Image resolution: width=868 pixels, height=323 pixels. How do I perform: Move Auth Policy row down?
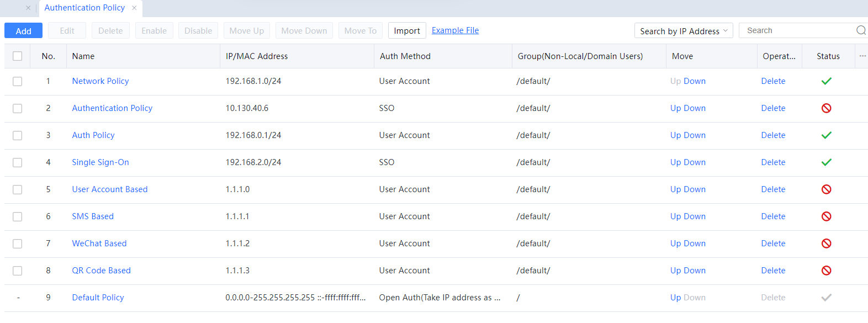[695, 135]
